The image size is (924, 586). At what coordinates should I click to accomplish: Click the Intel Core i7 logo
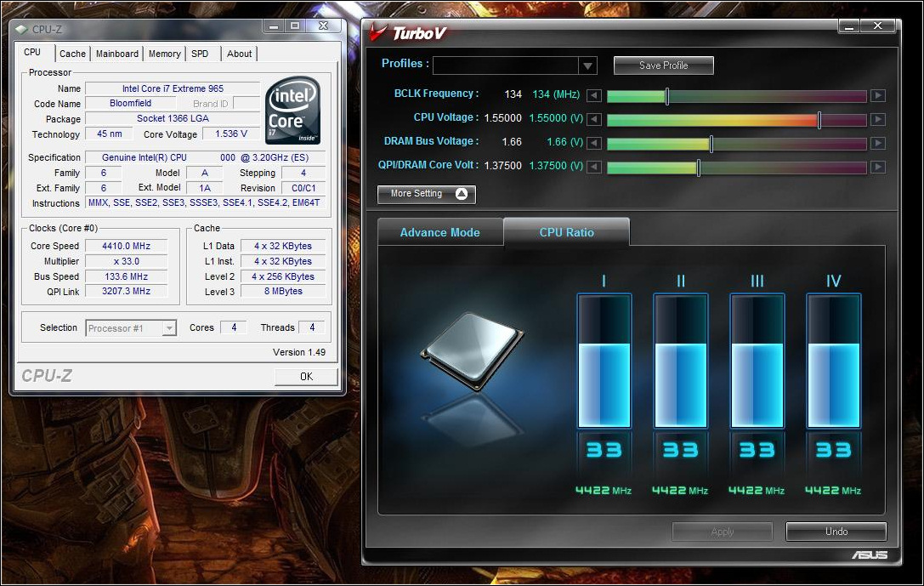(x=292, y=111)
